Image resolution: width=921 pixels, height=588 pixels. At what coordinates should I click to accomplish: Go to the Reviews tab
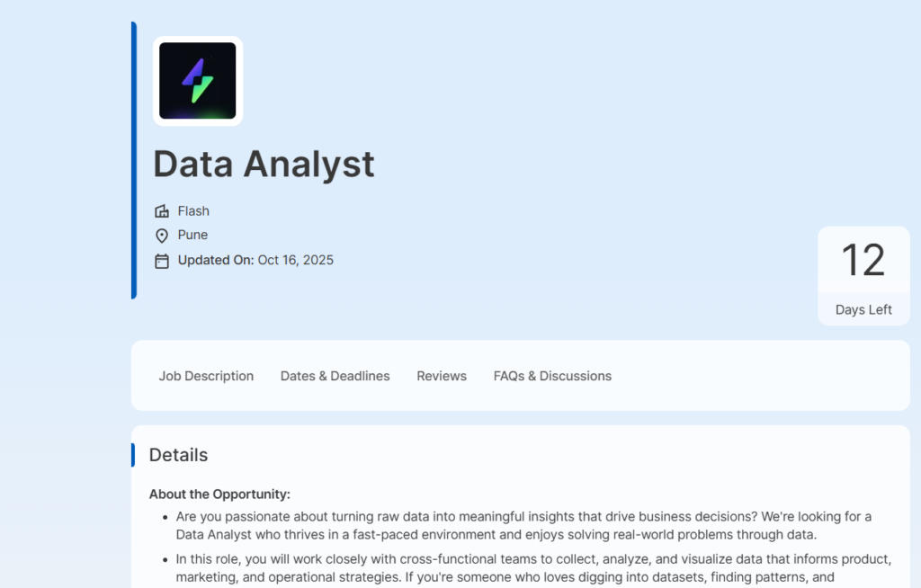click(442, 376)
